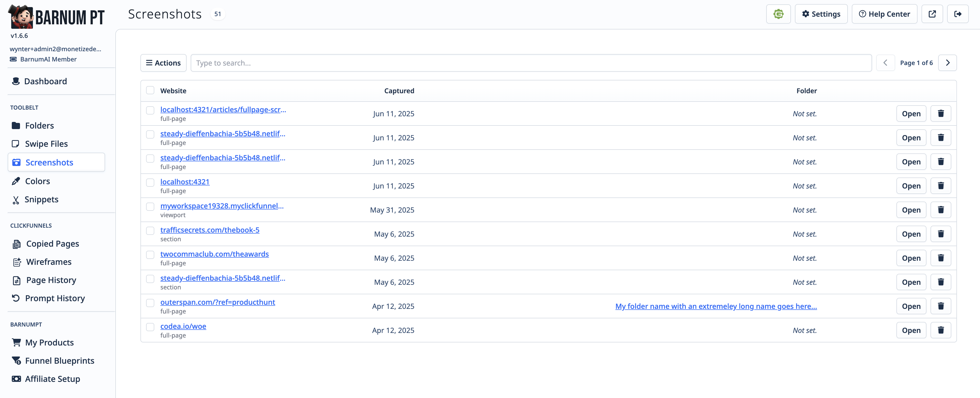Open Funnel Blueprints in sidebar
The image size is (980, 398).
pyautogui.click(x=59, y=361)
